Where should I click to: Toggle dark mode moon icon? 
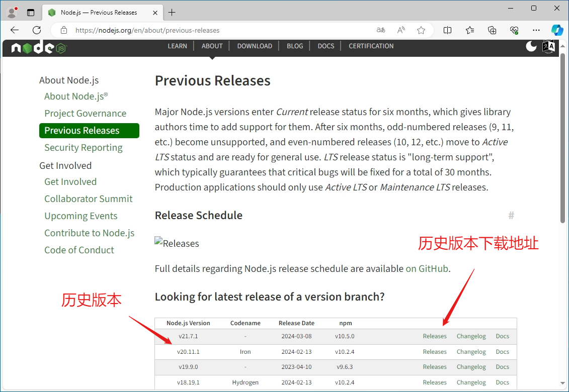[531, 46]
